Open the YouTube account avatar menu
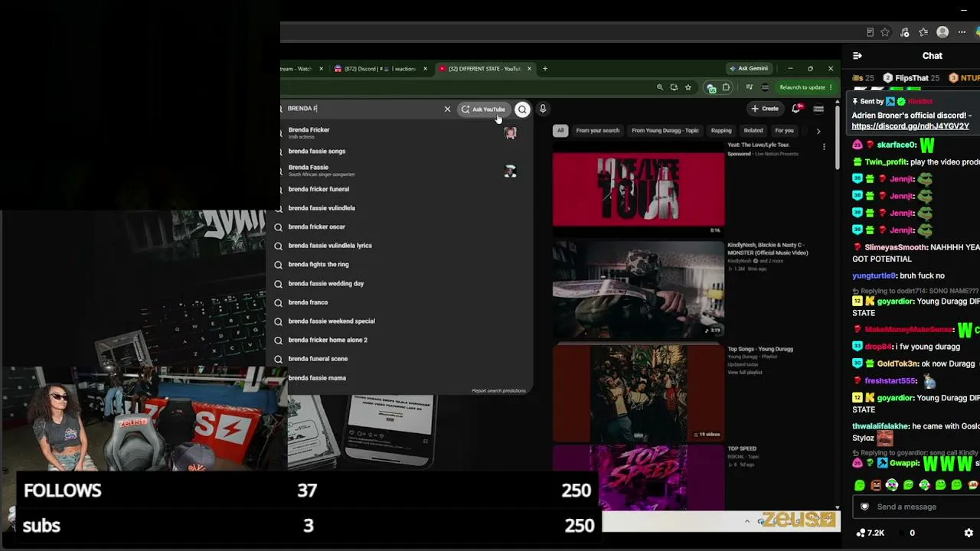 coord(818,109)
